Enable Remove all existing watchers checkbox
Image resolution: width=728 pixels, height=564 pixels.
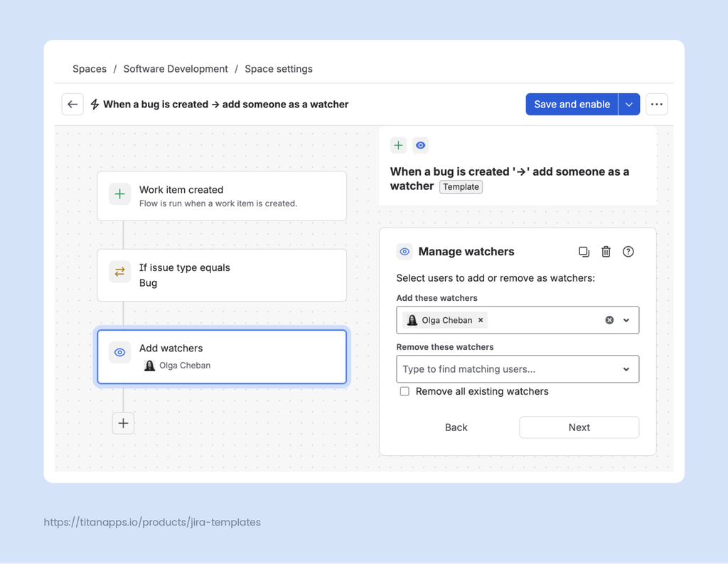405,392
